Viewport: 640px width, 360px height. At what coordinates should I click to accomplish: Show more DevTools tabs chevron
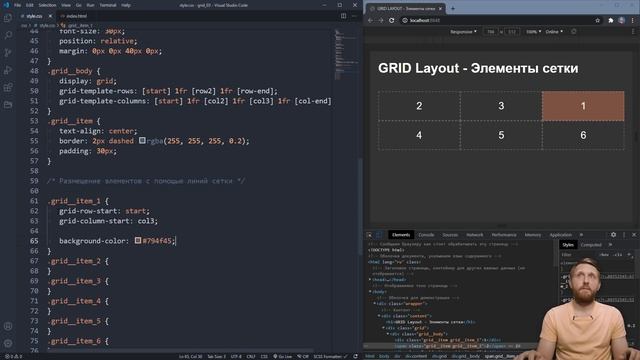coord(581,235)
